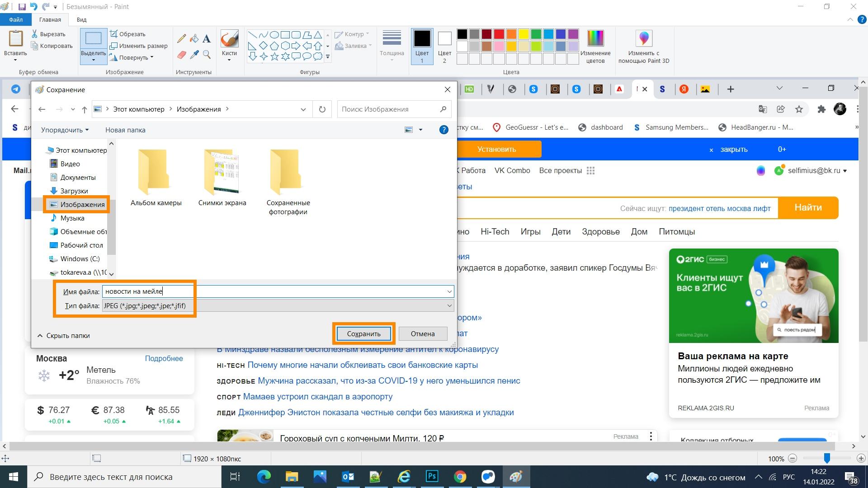Screen dimensions: 868x488
Task: Click the Refresh button in Save dialog
Action: pyautogui.click(x=322, y=109)
